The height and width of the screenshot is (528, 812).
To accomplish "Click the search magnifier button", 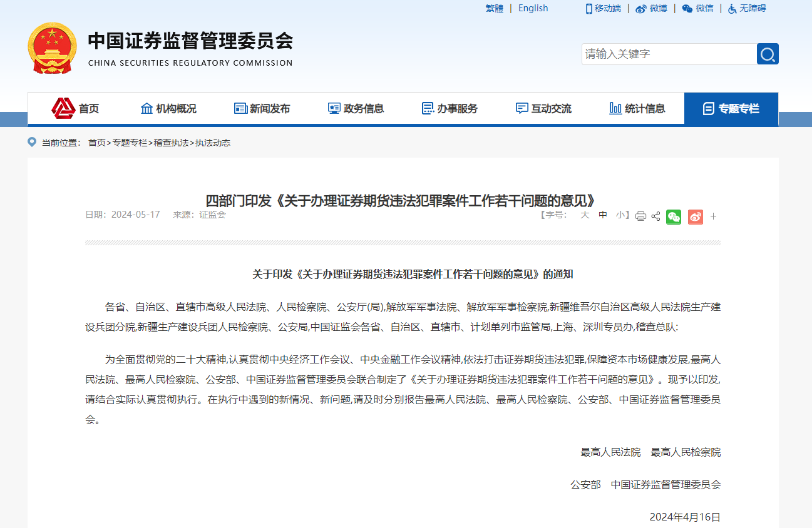I will pyautogui.click(x=768, y=54).
